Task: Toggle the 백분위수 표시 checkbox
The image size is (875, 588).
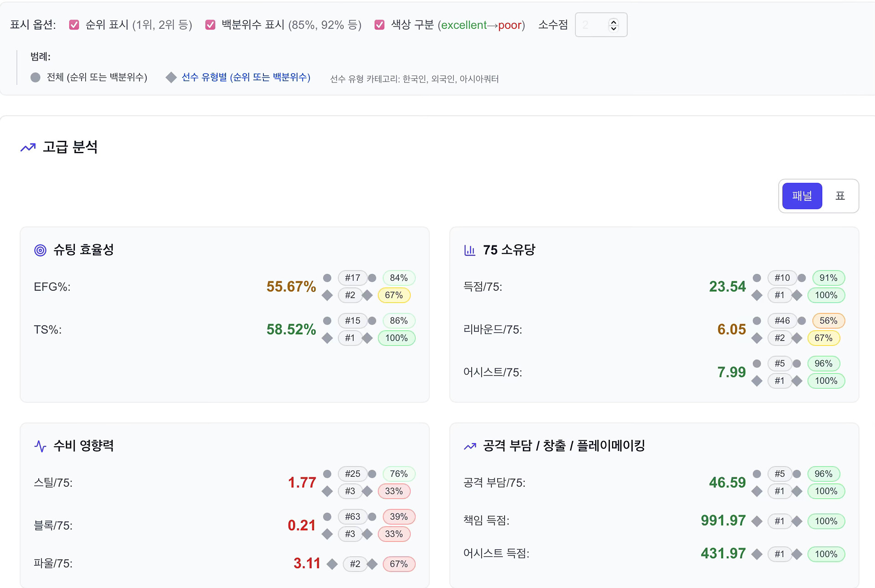Action: pyautogui.click(x=210, y=25)
